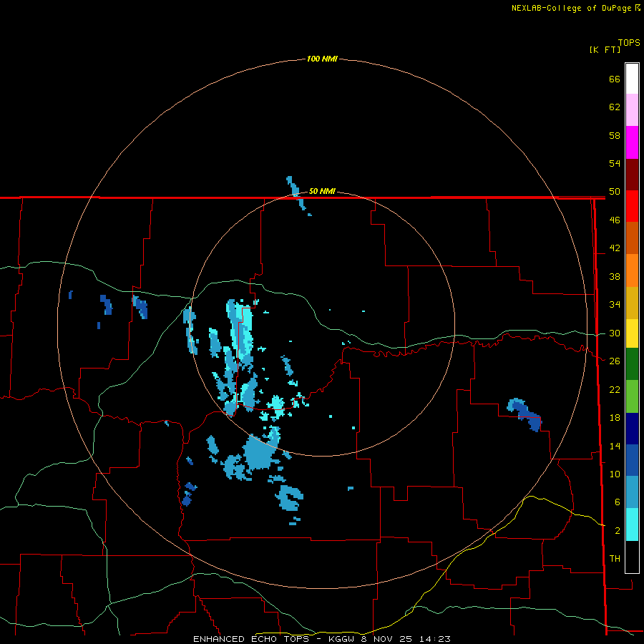Select the navy blue legend swatch
The image size is (644, 644).
(632, 429)
